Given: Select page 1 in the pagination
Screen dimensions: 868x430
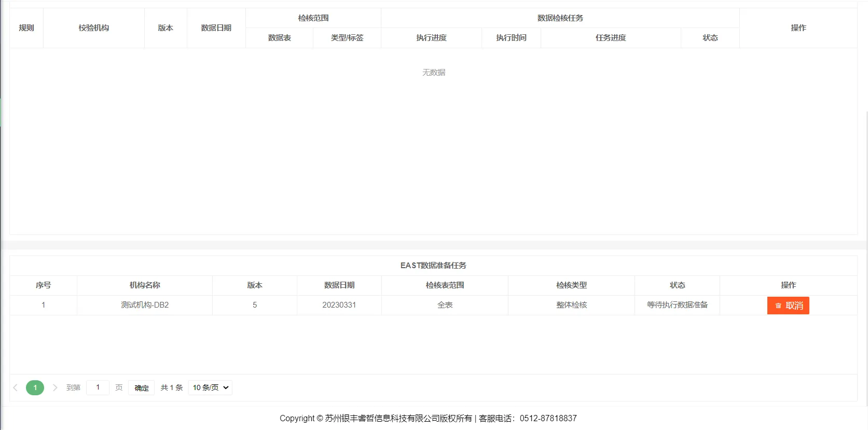Looking at the screenshot, I should coord(35,387).
